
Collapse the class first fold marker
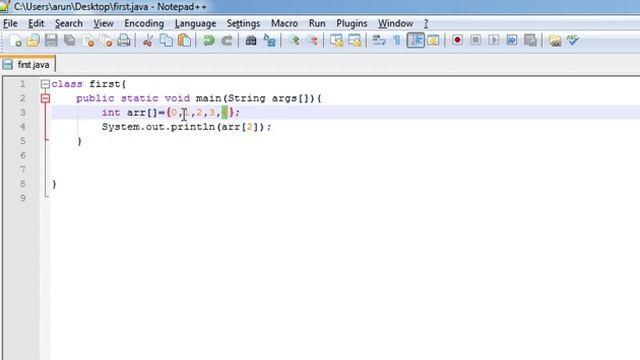pos(45,84)
